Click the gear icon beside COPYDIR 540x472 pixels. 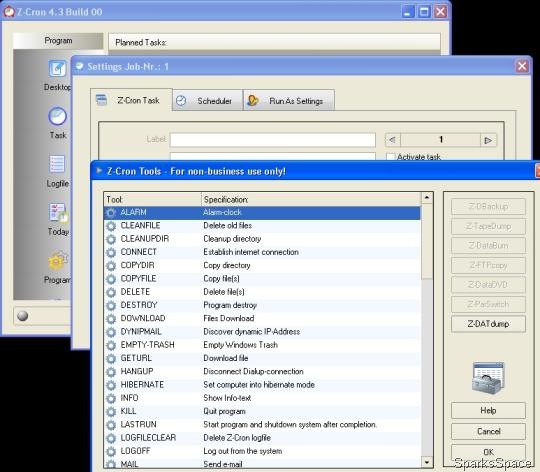tap(111, 266)
